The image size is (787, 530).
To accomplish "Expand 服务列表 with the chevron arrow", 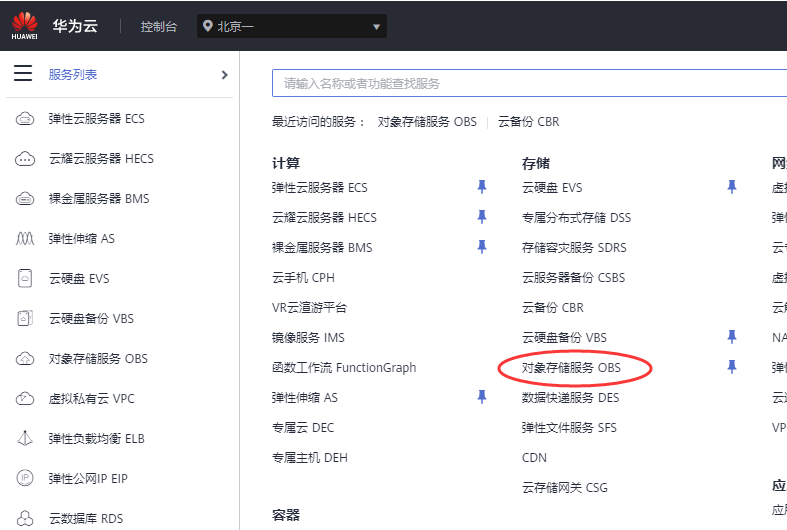I will [224, 75].
